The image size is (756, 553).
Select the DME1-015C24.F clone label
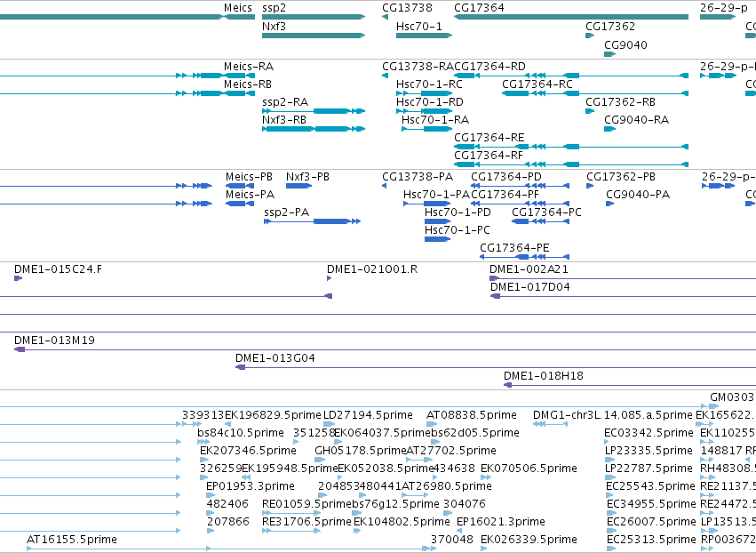(58, 269)
